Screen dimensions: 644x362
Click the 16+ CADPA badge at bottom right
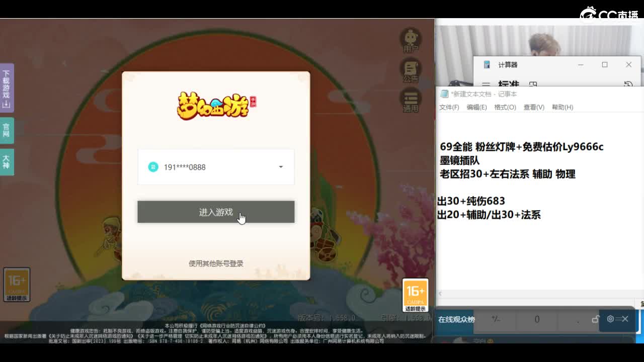click(x=415, y=295)
